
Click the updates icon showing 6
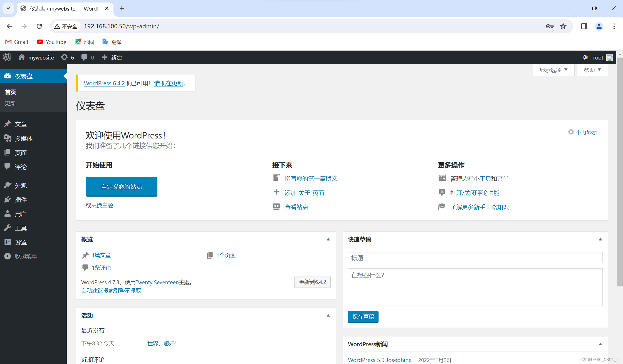point(67,57)
